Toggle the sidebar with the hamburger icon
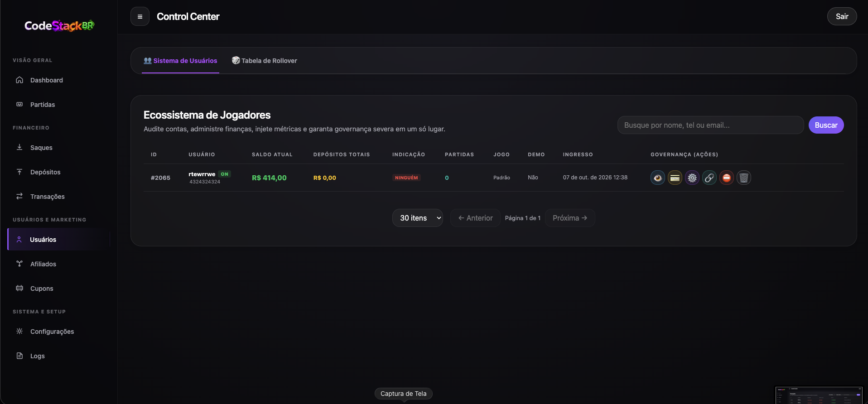 point(140,17)
